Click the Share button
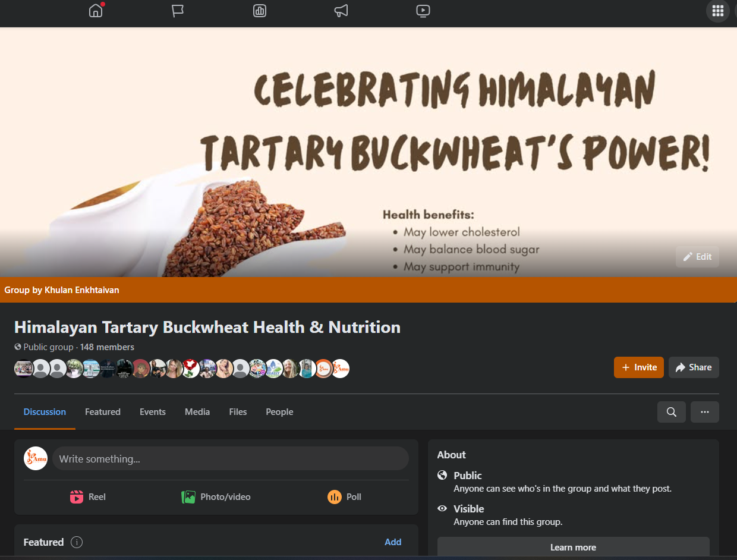 click(x=694, y=367)
